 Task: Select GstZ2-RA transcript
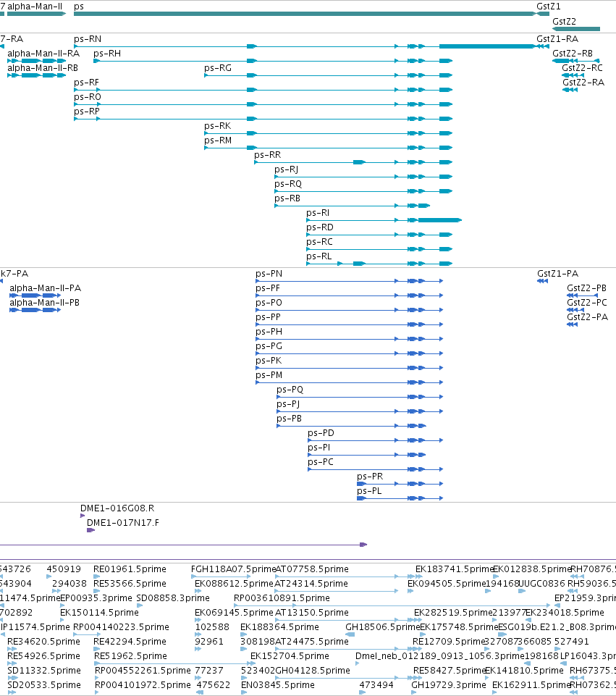(570, 90)
